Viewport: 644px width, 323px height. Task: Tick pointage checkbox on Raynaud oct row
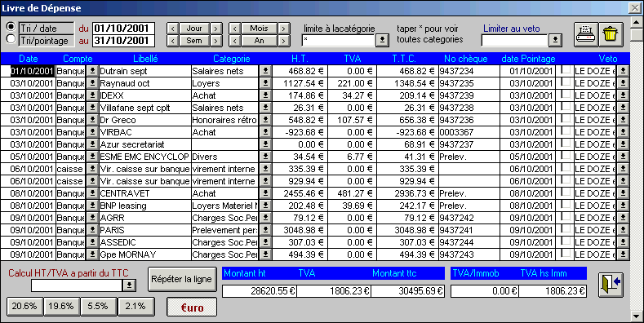[x=566, y=82]
